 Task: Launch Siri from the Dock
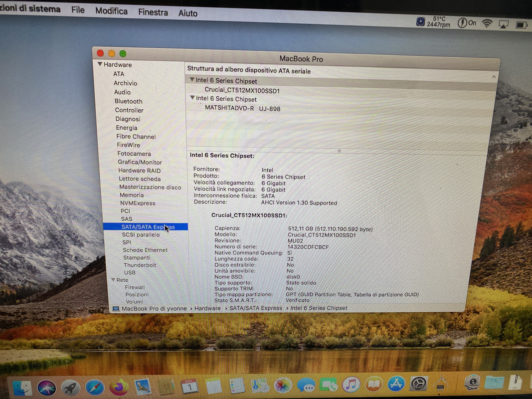pyautogui.click(x=46, y=388)
